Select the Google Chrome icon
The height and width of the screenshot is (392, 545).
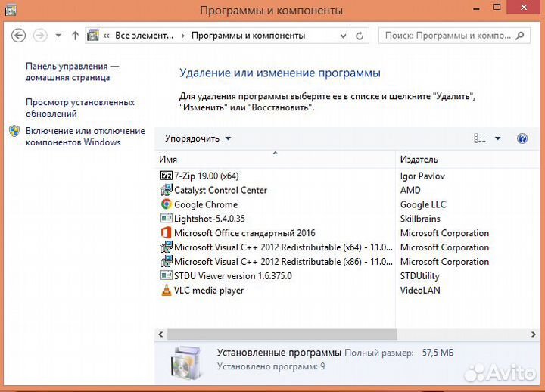tap(167, 204)
